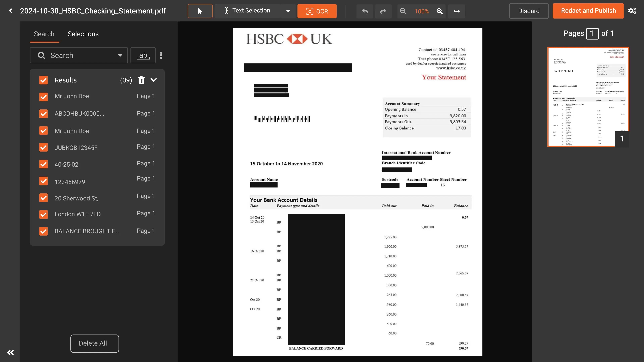Open the Search tab

pos(44,34)
